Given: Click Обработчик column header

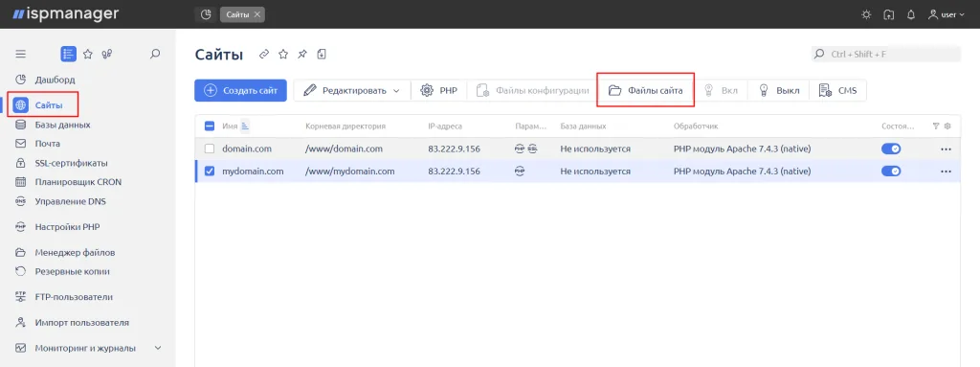Looking at the screenshot, I should (696, 126).
